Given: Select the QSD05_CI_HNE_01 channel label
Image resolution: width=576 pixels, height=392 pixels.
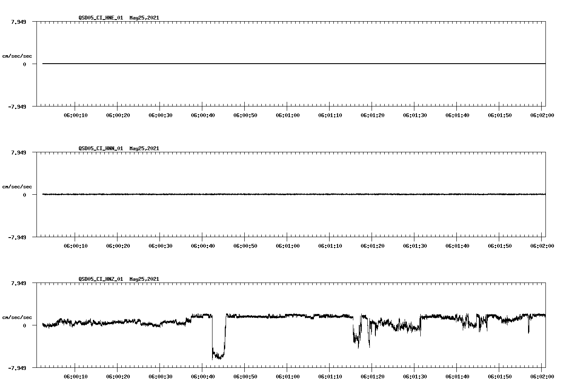Looking at the screenshot, I should point(101,18).
